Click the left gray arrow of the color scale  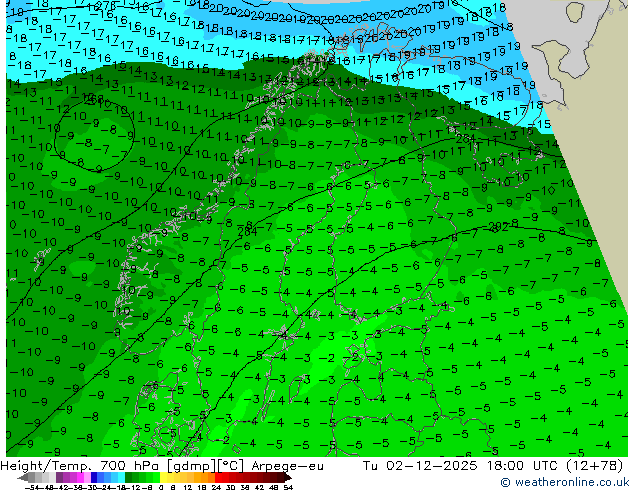coord(22,477)
